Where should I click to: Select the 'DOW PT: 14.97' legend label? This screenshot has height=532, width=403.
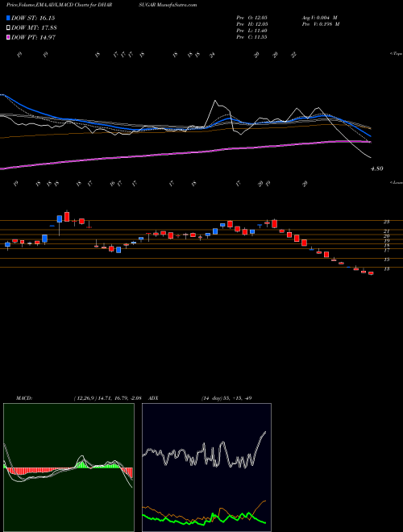[x=34, y=37]
